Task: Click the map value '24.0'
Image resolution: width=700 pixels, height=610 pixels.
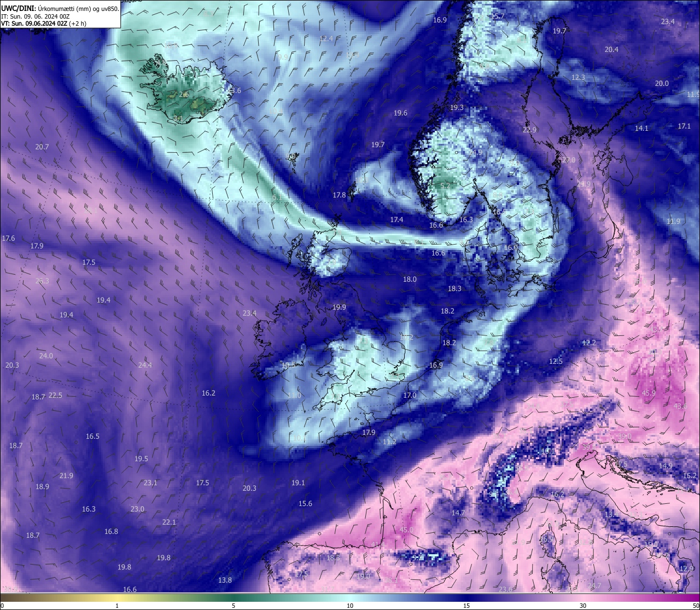Action: pyautogui.click(x=46, y=356)
